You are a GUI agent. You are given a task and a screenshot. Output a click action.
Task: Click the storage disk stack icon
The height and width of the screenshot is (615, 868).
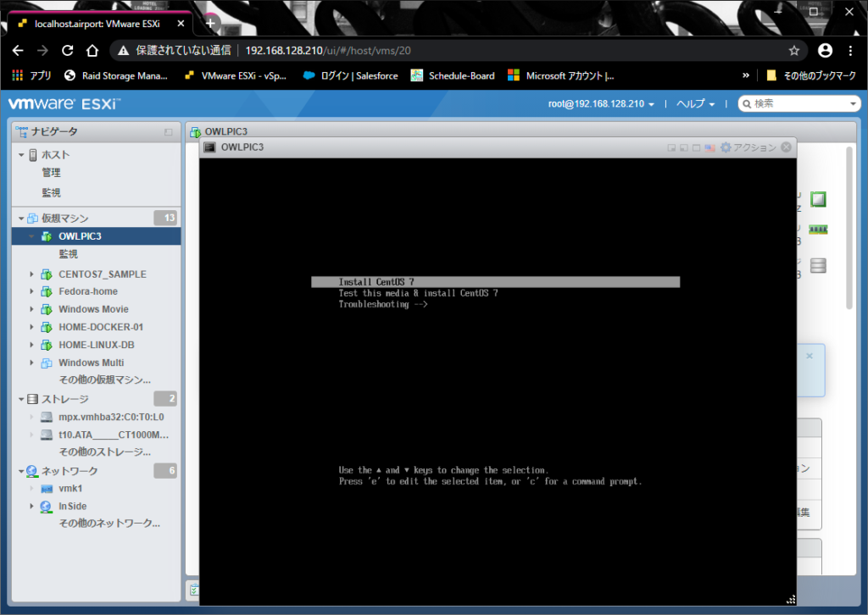click(x=818, y=265)
